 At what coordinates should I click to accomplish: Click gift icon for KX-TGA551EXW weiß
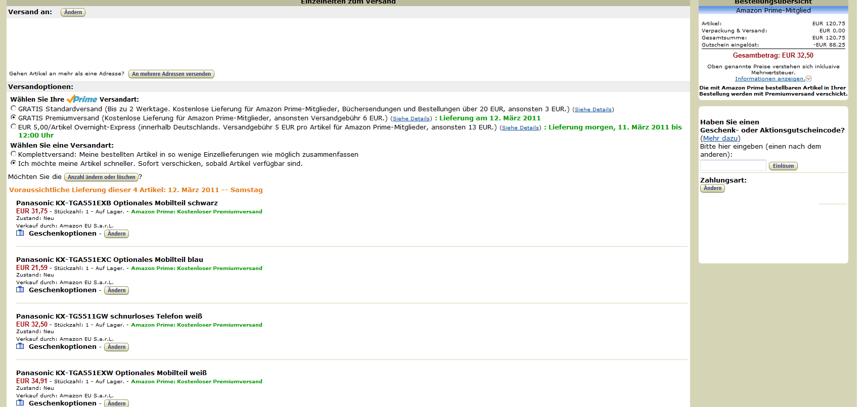[x=20, y=403]
